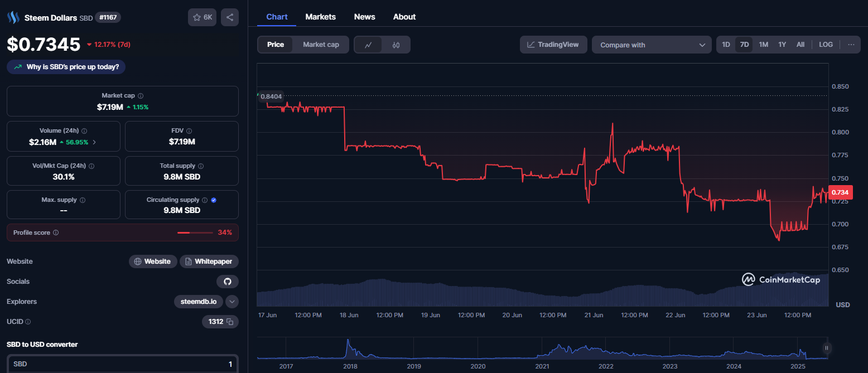Open the Compare with dropdown
This screenshot has width=868, height=373.
click(x=652, y=45)
